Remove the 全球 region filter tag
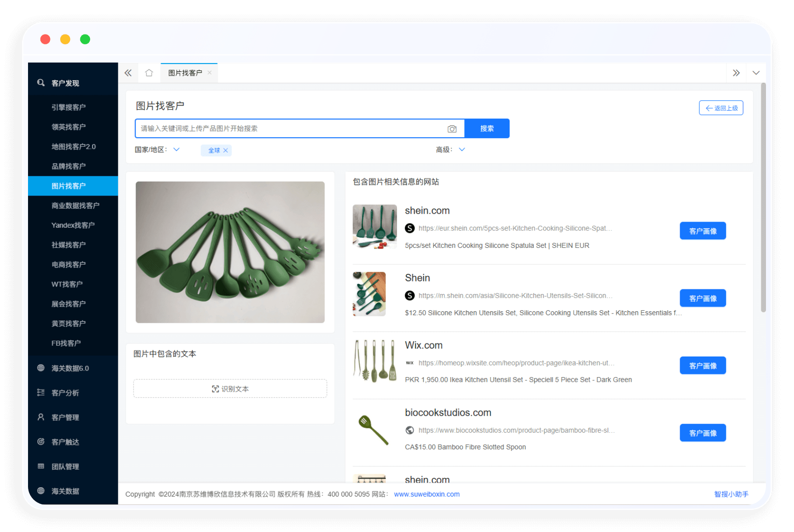Image resolution: width=794 pixels, height=532 pixels. pyautogui.click(x=226, y=150)
